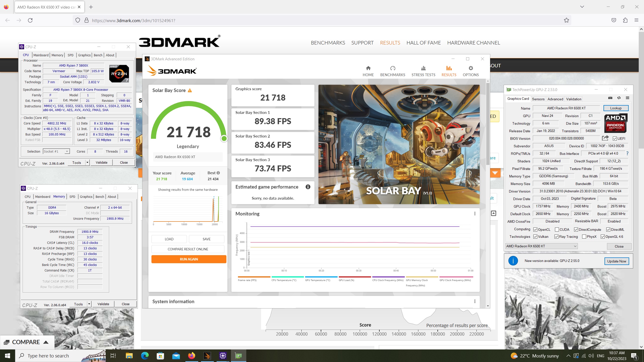Open Benchmarks section in 3DMark app toolbar
Viewport: 644px width, 362px height.
[x=392, y=71]
